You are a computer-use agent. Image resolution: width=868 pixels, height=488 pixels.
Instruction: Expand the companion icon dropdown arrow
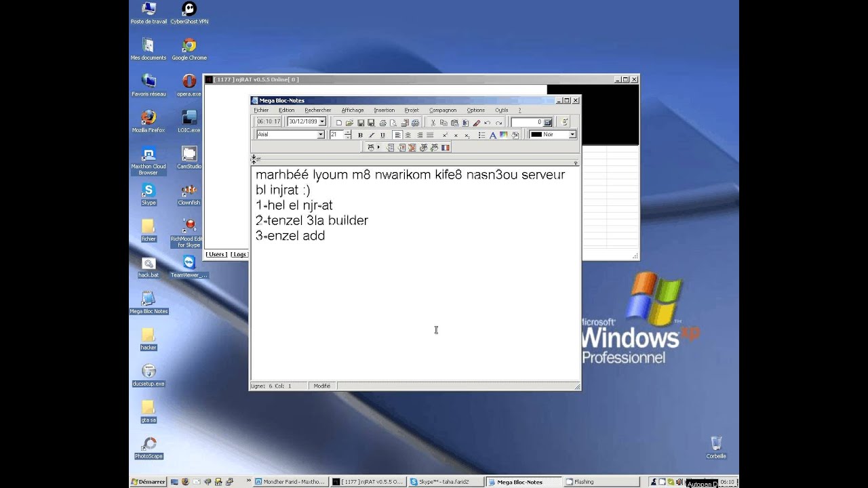[x=378, y=148]
